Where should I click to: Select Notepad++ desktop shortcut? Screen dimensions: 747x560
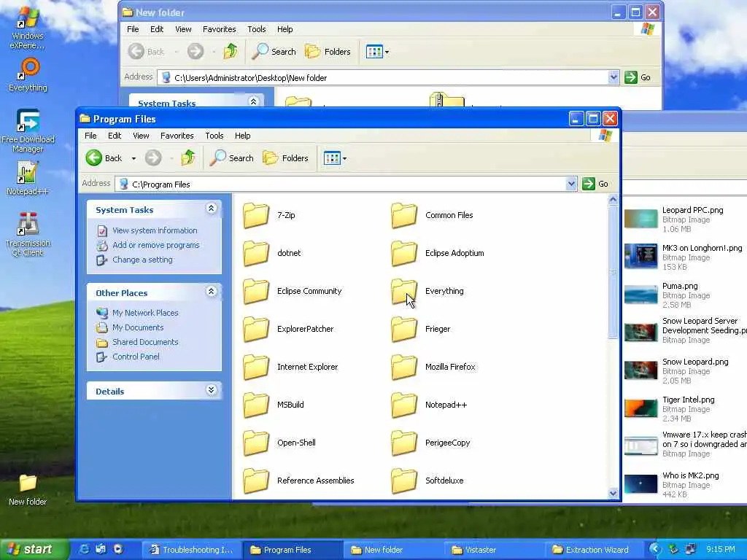point(28,178)
